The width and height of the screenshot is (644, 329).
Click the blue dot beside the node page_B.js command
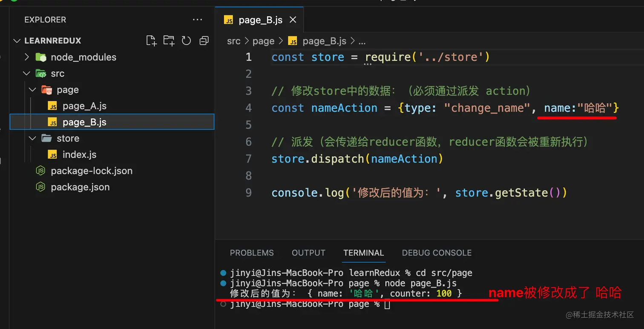[x=223, y=283]
